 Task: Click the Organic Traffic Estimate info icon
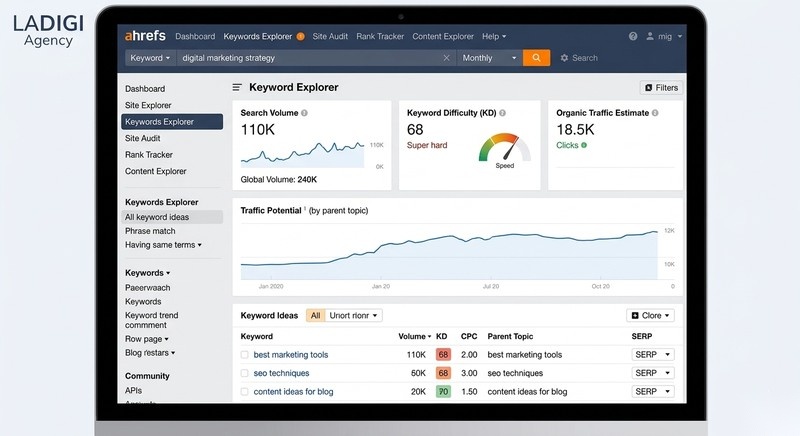tap(655, 113)
